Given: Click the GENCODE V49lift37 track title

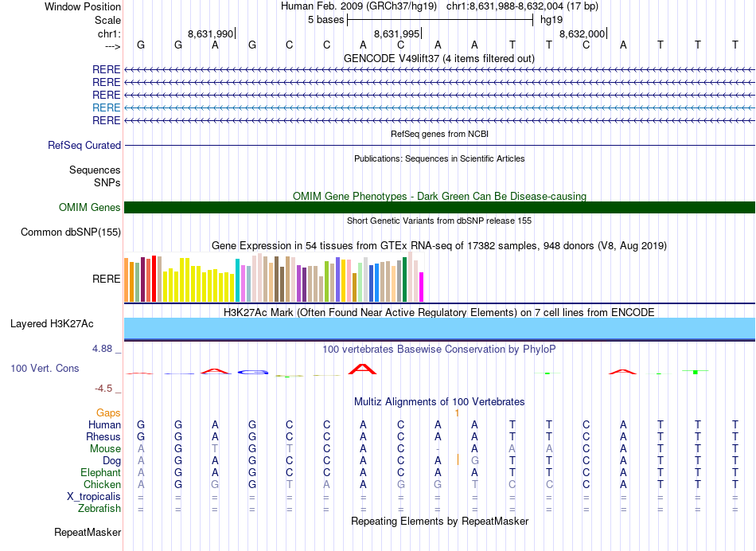Looking at the screenshot, I should 439,58.
